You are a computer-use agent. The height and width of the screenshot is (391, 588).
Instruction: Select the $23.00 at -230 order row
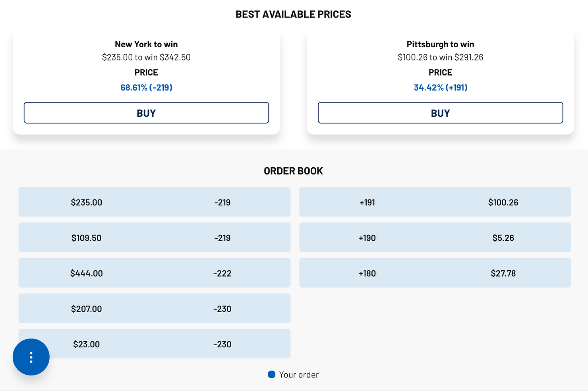pos(155,344)
